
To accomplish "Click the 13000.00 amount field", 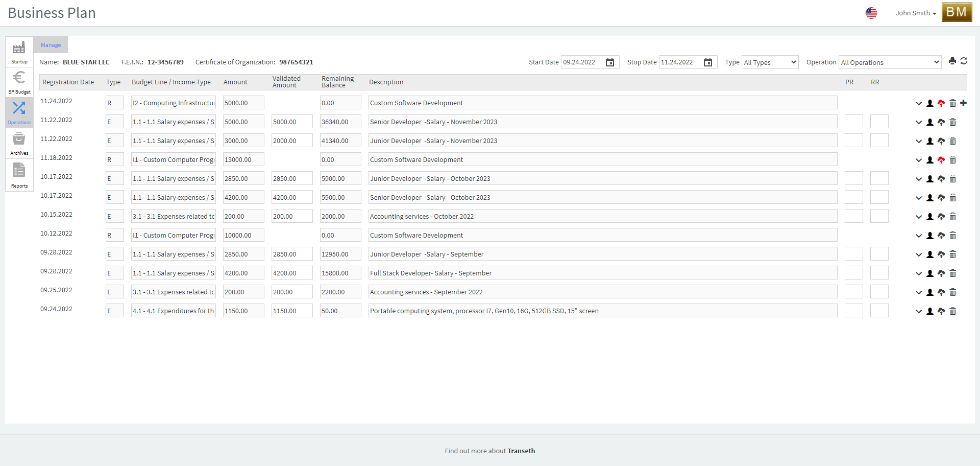I will click(x=243, y=159).
